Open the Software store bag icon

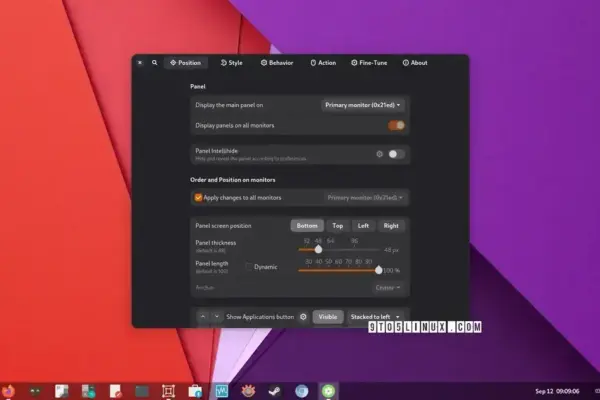195,391
